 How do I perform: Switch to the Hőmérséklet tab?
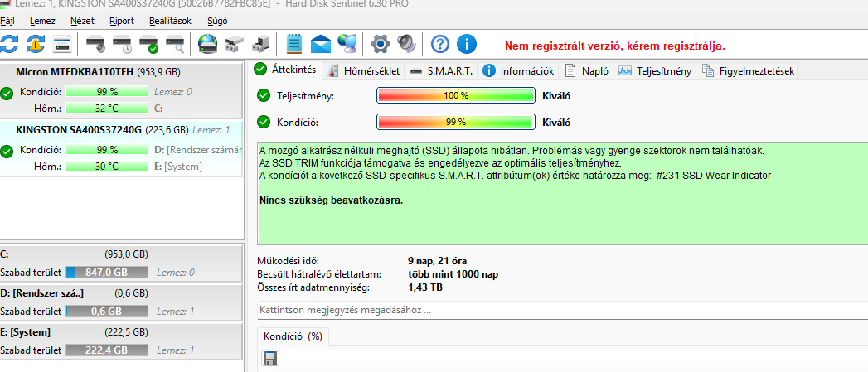click(x=364, y=71)
